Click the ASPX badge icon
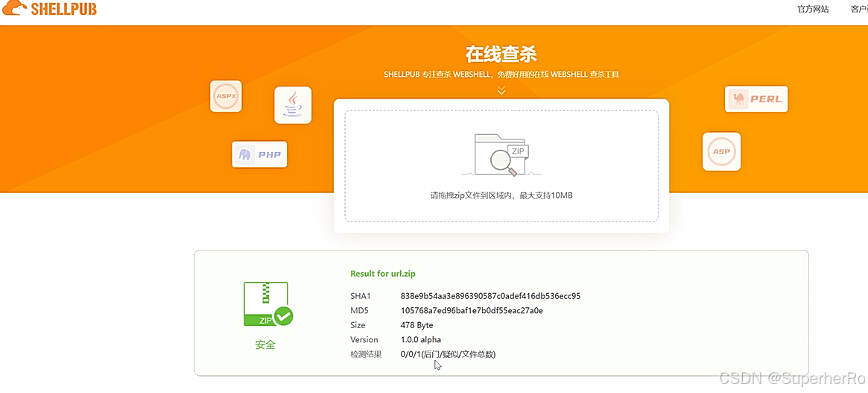 click(226, 96)
